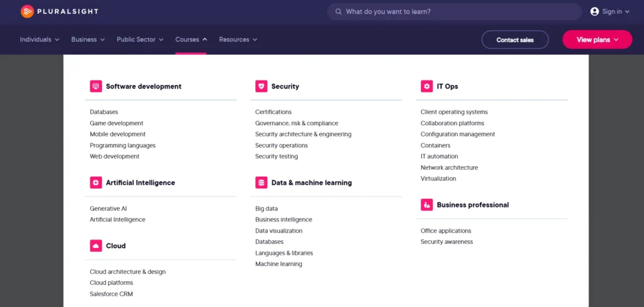Click the Pluralsight logo icon
Image resolution: width=644 pixels, height=307 pixels.
27,11
